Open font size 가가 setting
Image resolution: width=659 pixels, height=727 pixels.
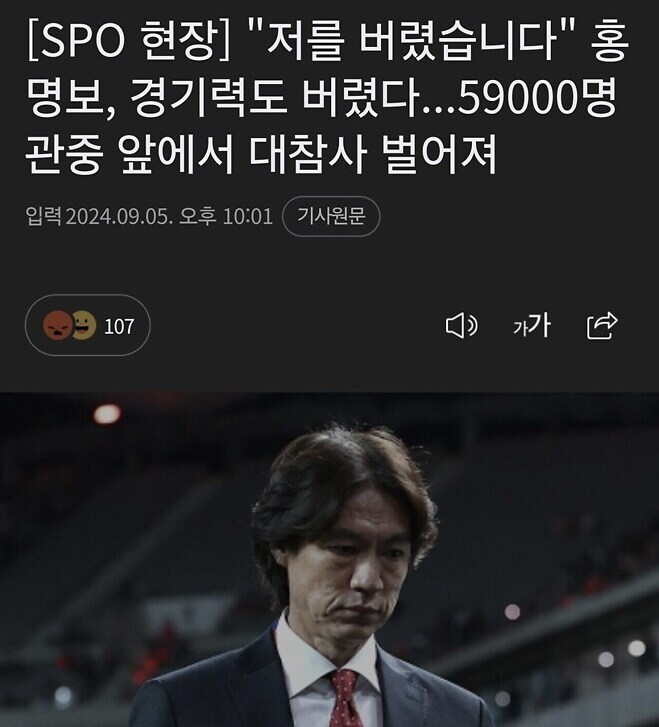532,325
